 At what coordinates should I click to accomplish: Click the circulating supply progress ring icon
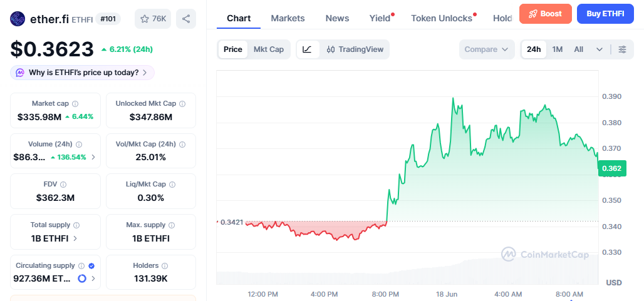point(82,278)
